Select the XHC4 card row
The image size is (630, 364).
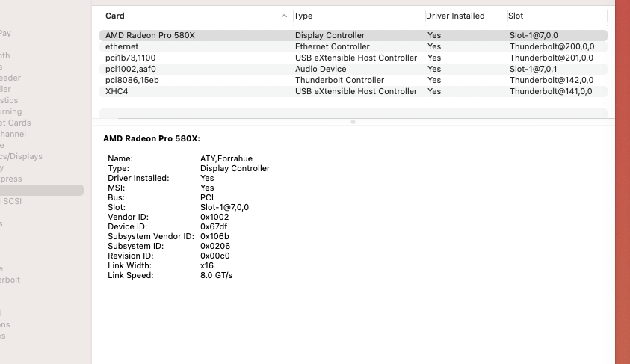(x=353, y=92)
